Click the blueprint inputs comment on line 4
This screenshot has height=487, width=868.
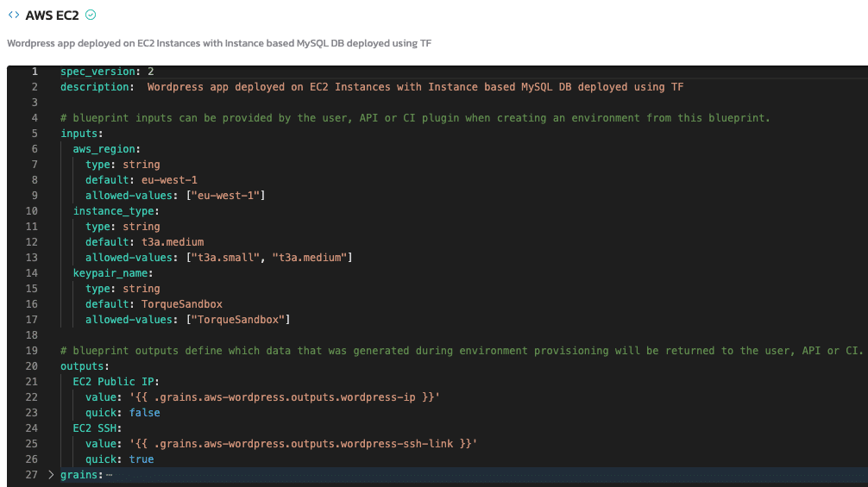pyautogui.click(x=415, y=118)
